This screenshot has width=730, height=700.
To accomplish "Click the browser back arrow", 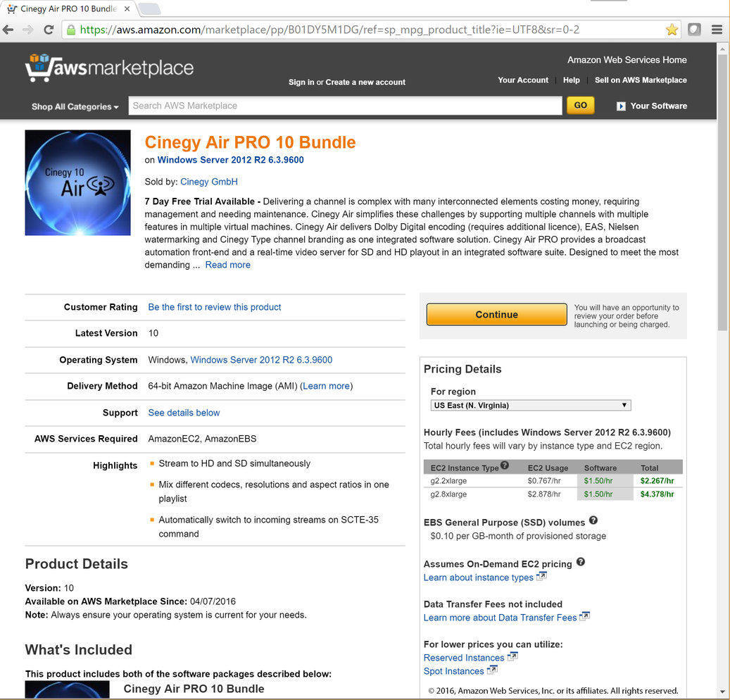I will point(8,30).
